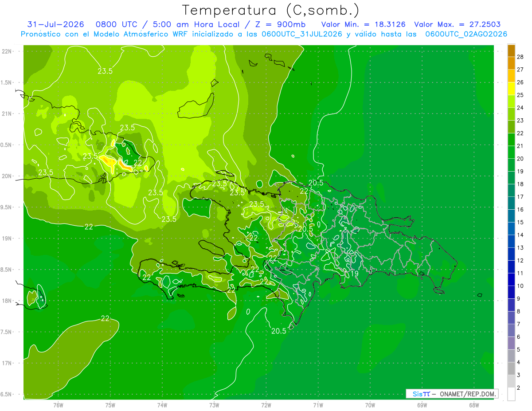Click longitude axis label "70W"
The width and height of the screenshot is (532, 411).
[370, 405]
